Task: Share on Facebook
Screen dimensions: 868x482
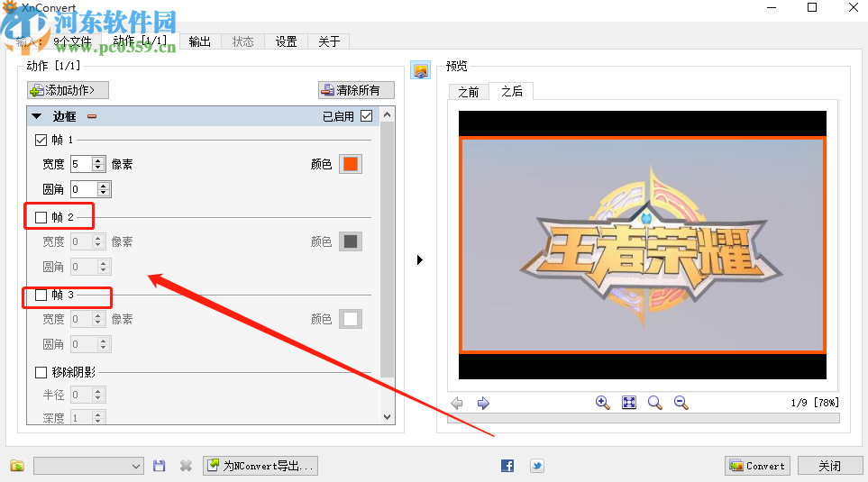Action: click(507, 466)
